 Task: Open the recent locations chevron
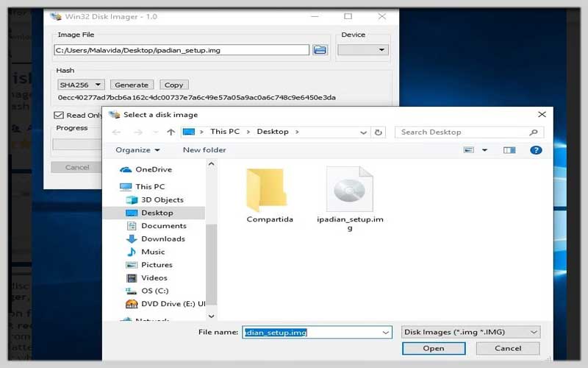(155, 132)
